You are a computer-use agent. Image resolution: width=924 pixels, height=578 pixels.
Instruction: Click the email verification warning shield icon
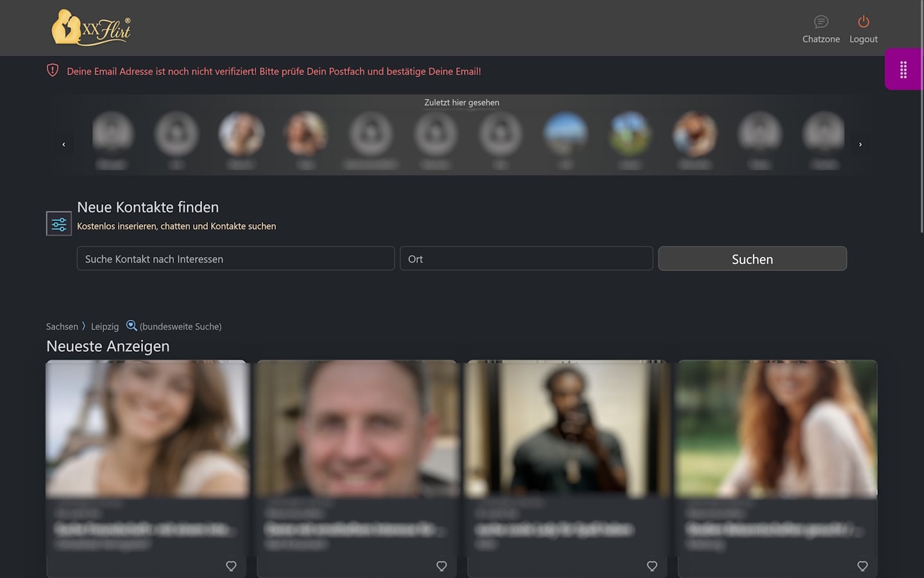tap(53, 71)
